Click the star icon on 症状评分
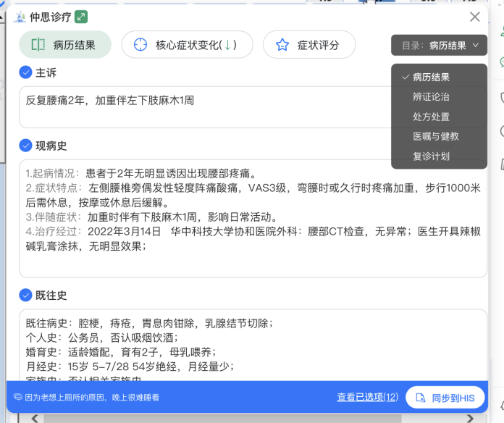 coord(282,45)
